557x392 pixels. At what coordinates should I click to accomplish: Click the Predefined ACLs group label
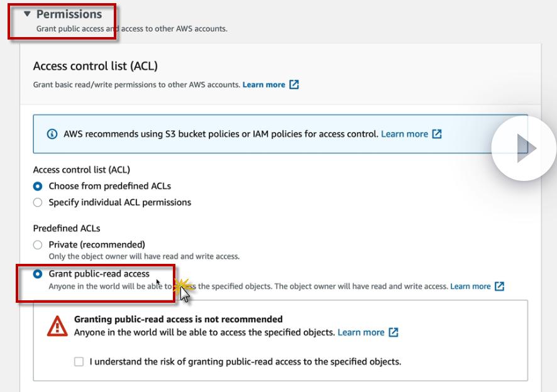tap(67, 228)
